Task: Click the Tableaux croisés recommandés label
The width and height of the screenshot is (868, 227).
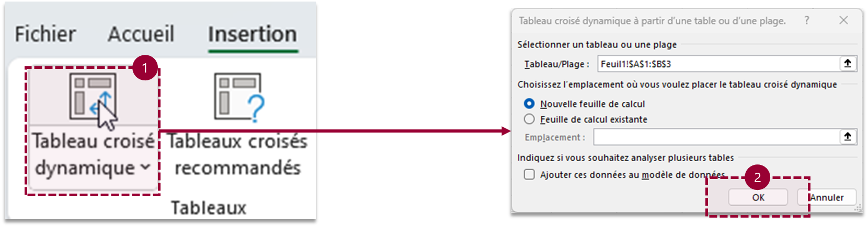Action: 237,154
